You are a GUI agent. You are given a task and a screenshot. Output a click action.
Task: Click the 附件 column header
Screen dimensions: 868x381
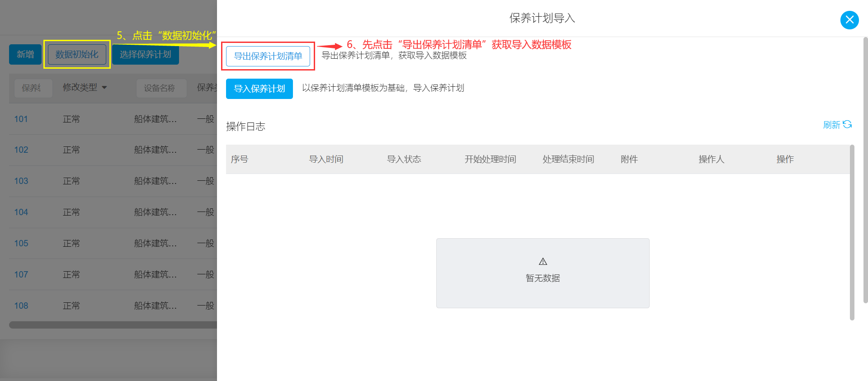point(629,159)
